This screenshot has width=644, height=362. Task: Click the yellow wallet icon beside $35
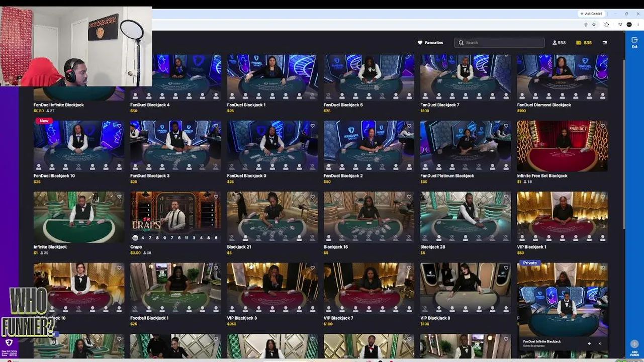coord(579,43)
